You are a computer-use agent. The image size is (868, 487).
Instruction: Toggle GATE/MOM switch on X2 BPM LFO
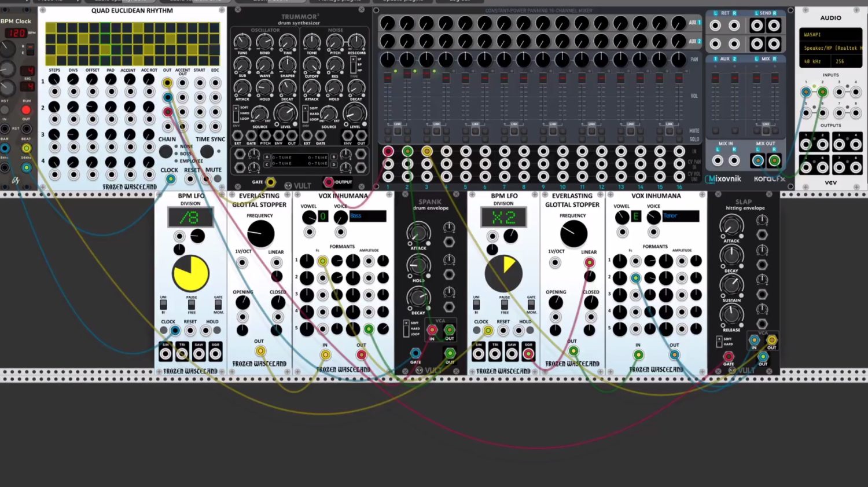click(531, 305)
